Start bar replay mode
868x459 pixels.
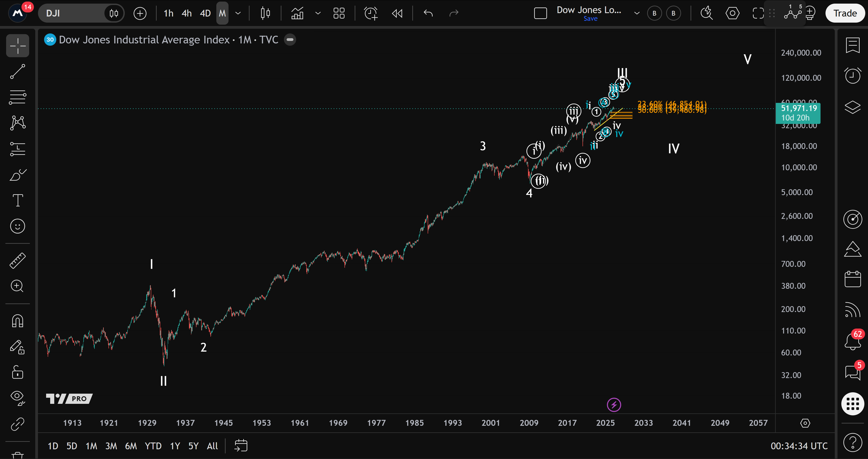click(397, 14)
